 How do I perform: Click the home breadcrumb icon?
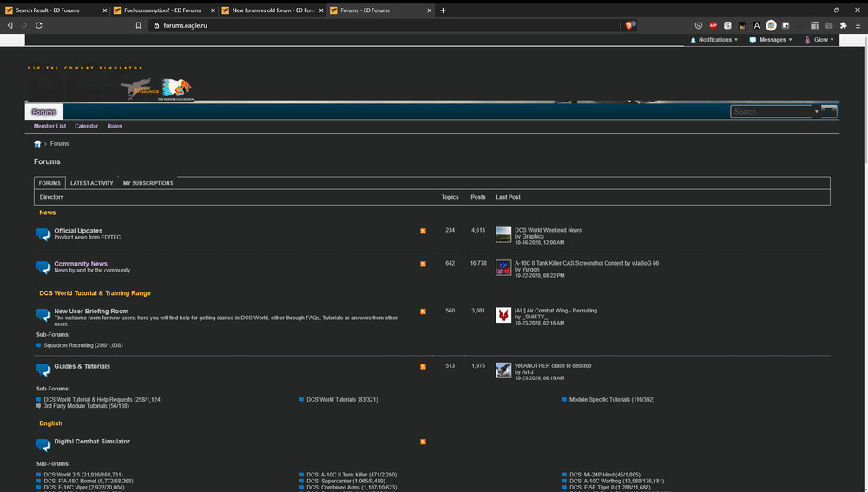pos(37,144)
